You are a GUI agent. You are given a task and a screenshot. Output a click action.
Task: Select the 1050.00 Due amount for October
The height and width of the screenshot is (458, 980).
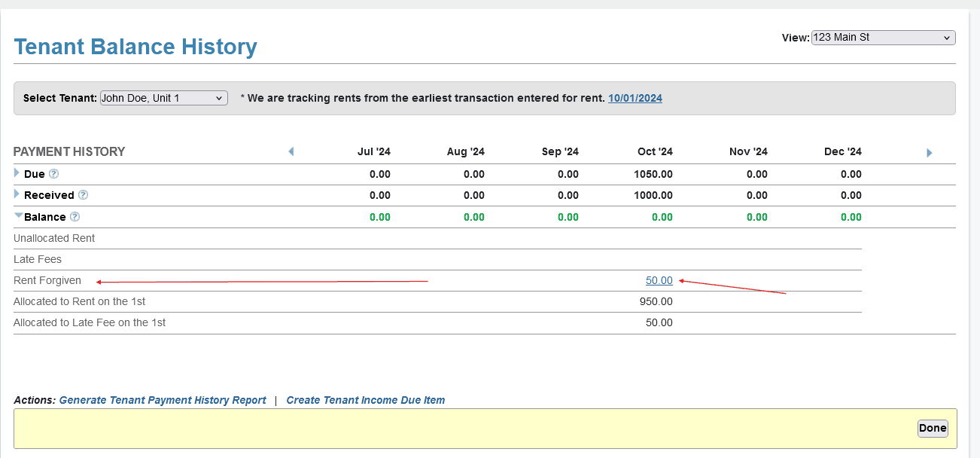coord(653,174)
